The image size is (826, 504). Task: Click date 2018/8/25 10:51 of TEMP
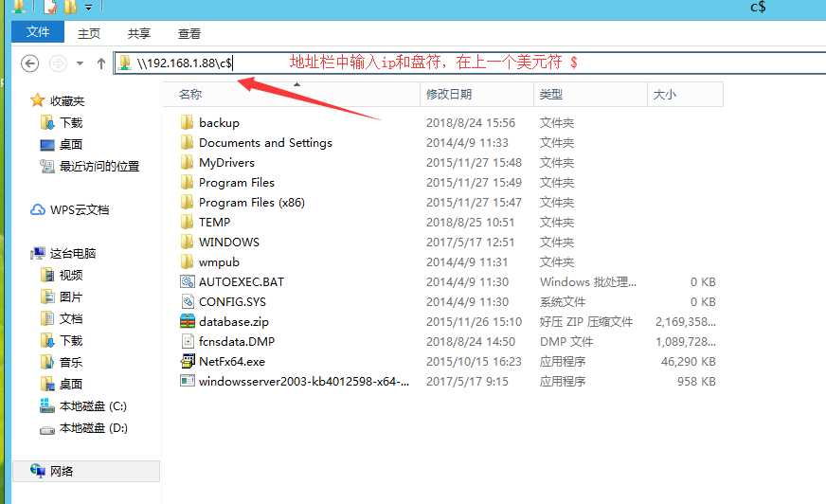pos(471,223)
